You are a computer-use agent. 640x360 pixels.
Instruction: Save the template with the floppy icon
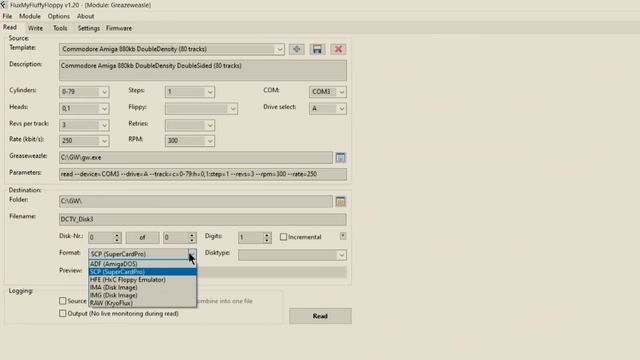(317, 49)
